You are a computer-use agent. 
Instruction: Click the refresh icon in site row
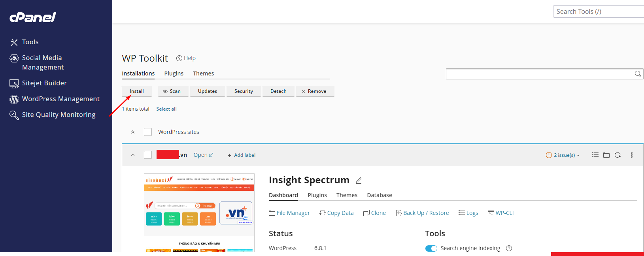618,155
